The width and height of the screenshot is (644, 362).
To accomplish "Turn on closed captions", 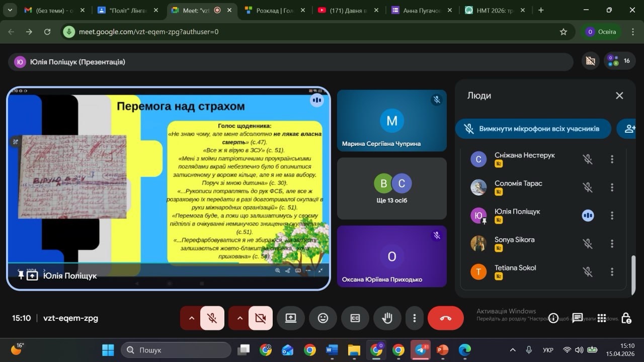I will coord(355,318).
